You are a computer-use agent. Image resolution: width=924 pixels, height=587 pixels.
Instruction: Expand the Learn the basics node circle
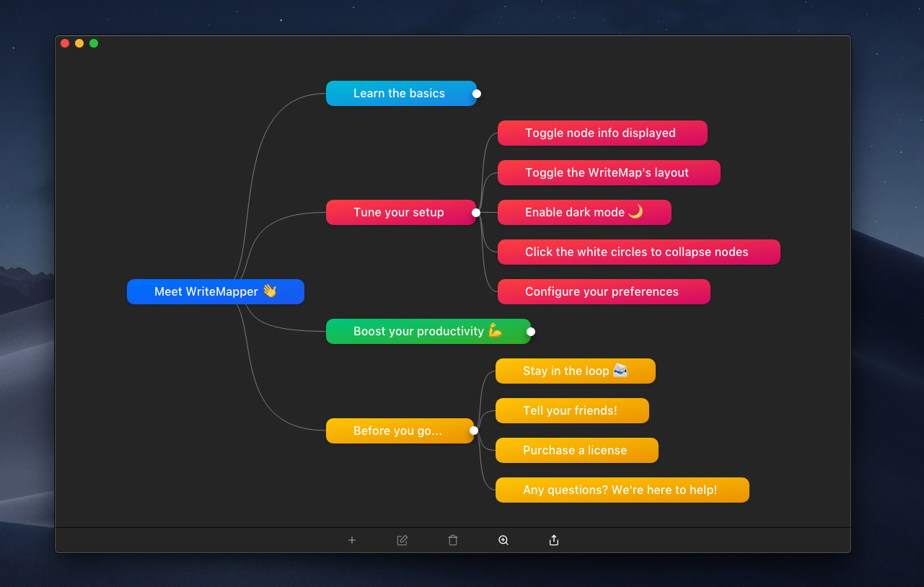(477, 94)
